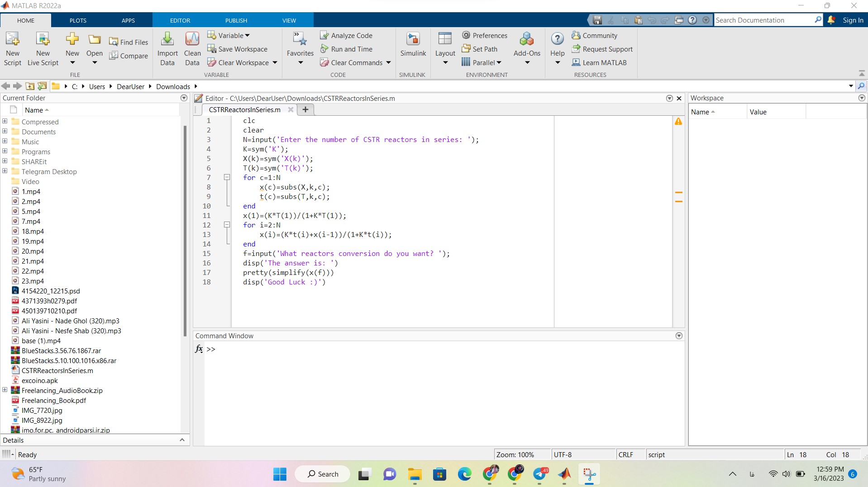Switch to the PLOTS tab
868x487 pixels.
coord(78,20)
